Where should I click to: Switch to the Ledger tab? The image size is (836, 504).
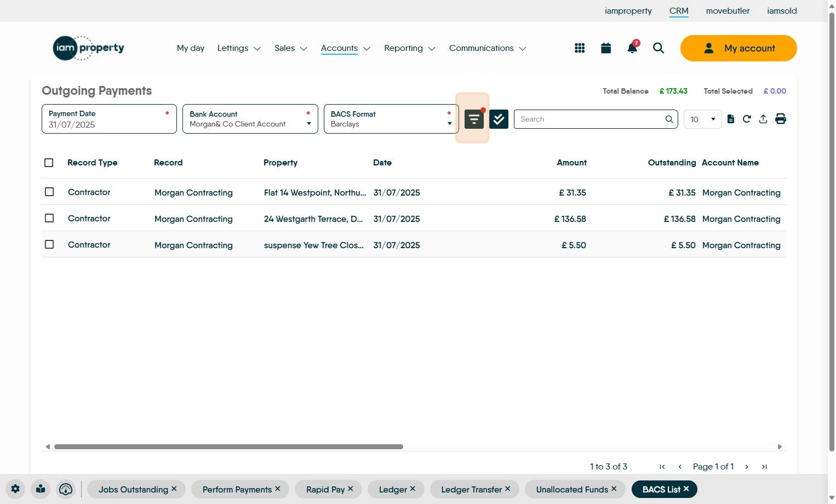pyautogui.click(x=393, y=489)
